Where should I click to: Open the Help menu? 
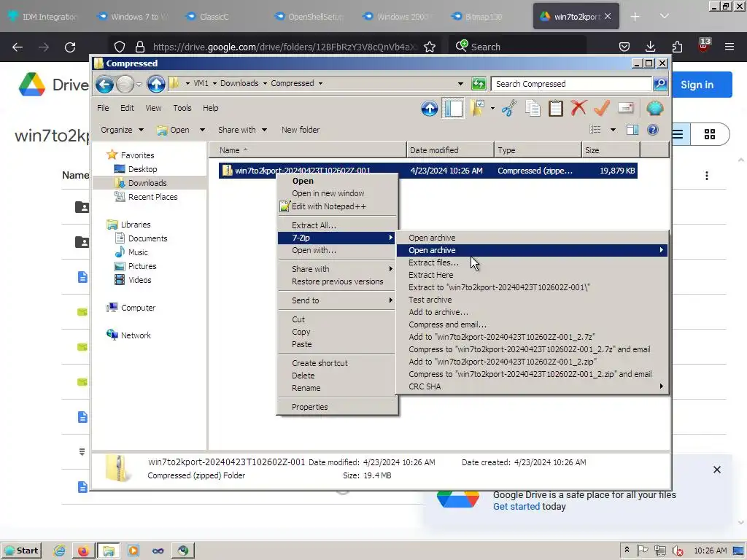210,108
